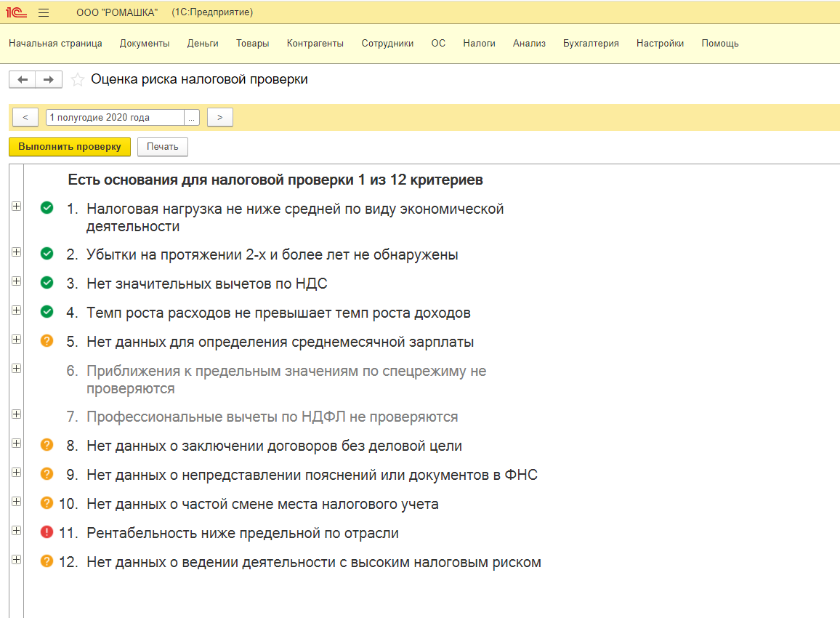Image resolution: width=840 pixels, height=618 pixels.
Task: Switch to previous period with < button
Action: point(25,117)
